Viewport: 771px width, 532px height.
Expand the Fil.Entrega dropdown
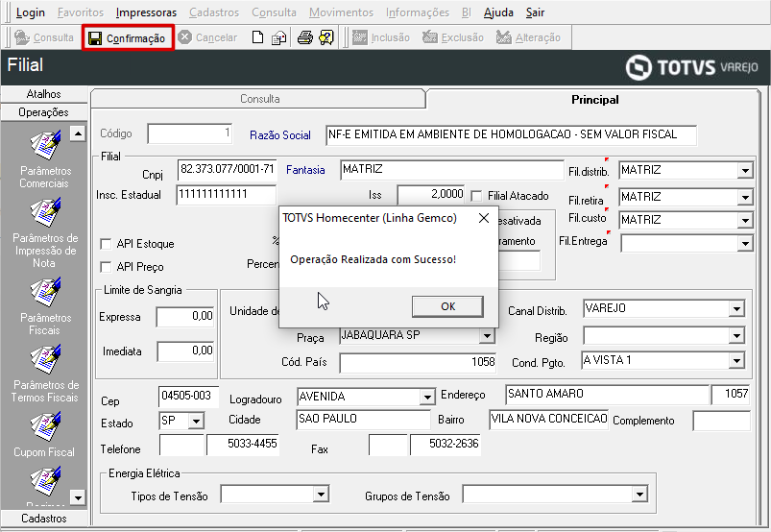745,243
